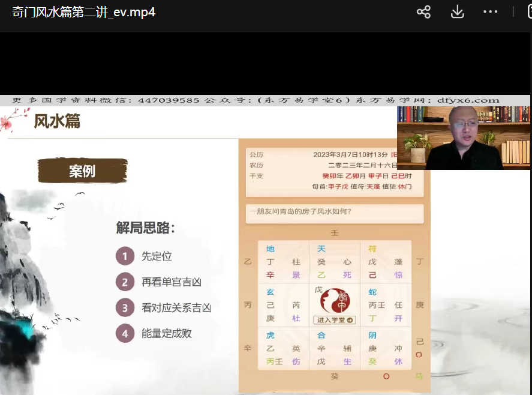532x395 pixels.
Task: Click the numbered circle 3 beside 看对应关系吉凶
Action: click(x=125, y=308)
